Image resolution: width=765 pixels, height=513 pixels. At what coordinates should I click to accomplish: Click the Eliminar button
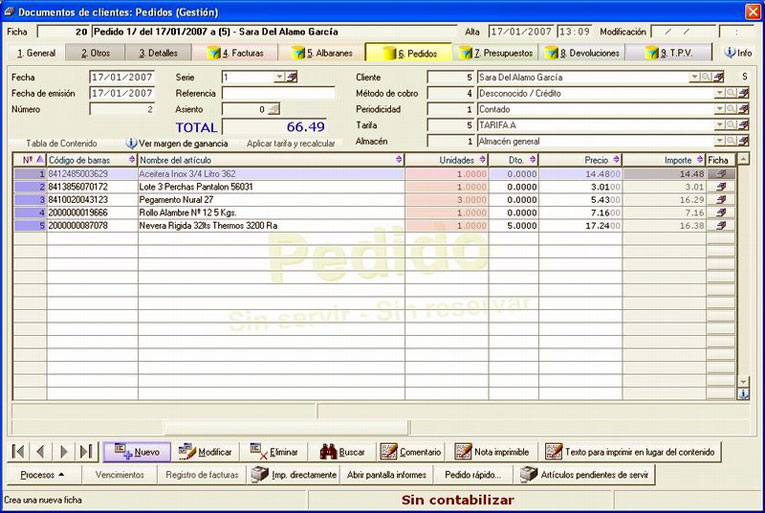coord(273,451)
